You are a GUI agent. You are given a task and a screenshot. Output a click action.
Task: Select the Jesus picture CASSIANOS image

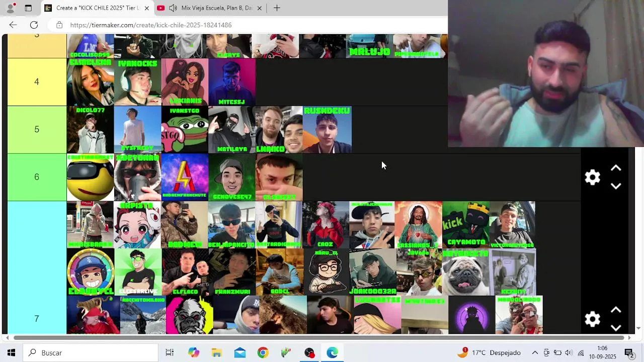tap(419, 225)
